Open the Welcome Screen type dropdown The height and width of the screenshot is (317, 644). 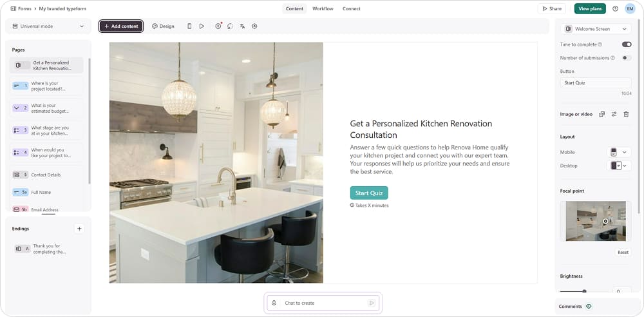click(596, 29)
